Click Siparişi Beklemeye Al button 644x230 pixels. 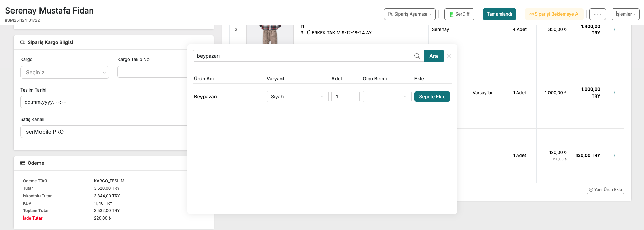coord(554,14)
